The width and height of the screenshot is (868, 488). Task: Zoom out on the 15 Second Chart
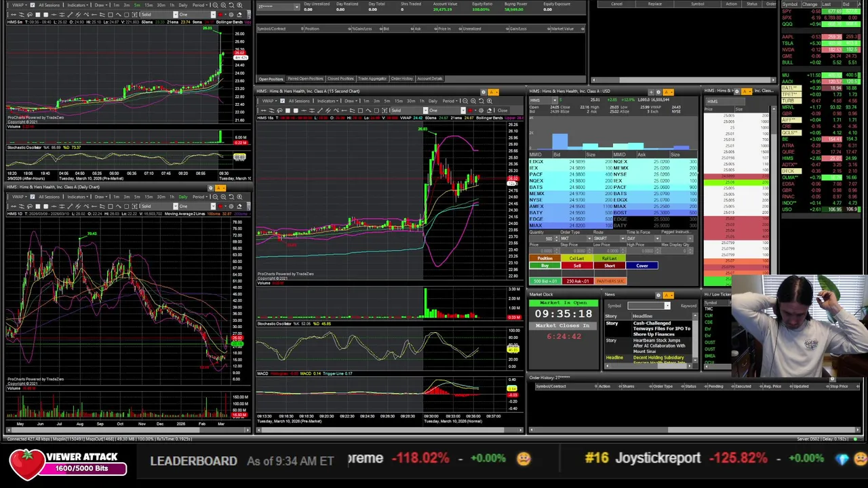465,101
